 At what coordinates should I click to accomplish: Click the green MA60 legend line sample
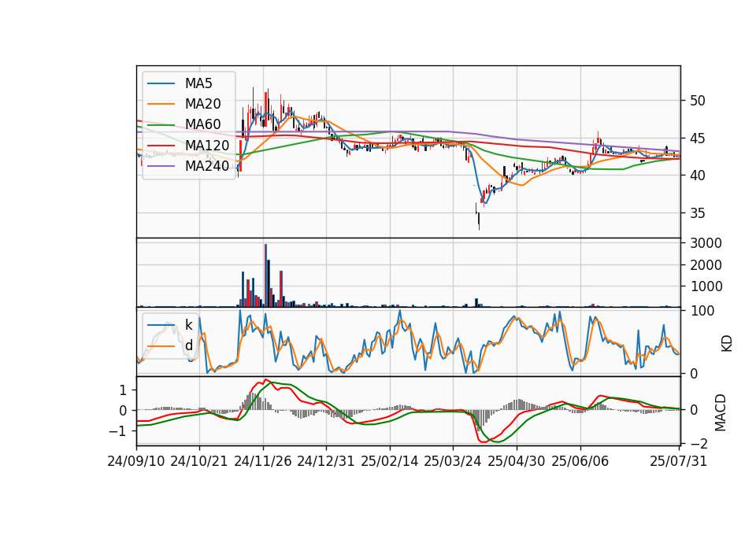coord(161,125)
